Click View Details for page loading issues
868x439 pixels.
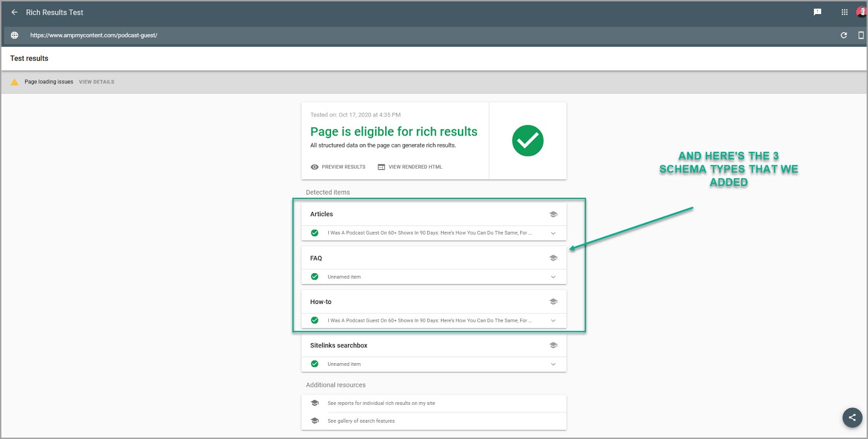tap(97, 82)
